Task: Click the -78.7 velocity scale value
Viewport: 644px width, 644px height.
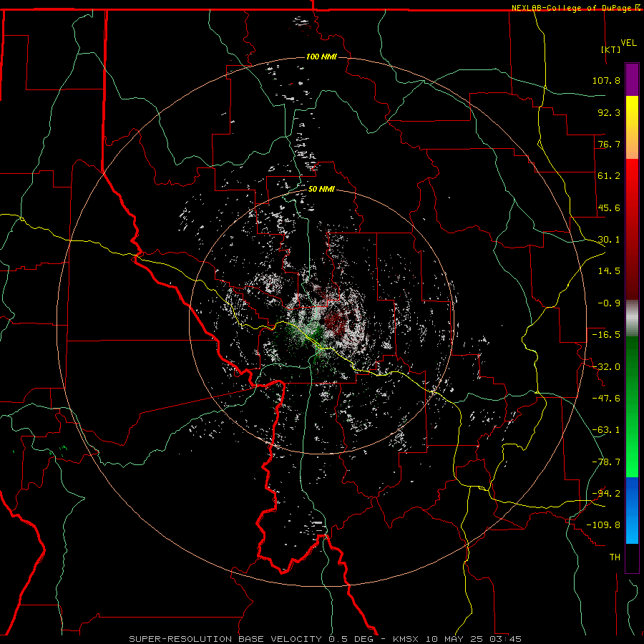Action: point(606,462)
